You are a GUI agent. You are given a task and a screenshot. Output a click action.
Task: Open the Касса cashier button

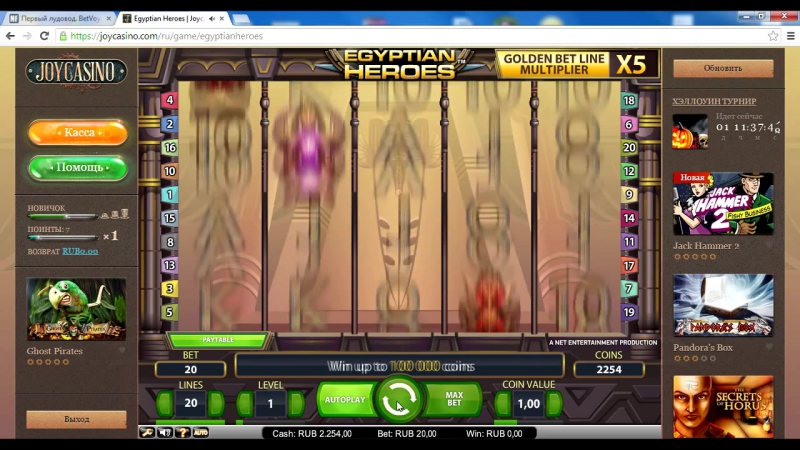pyautogui.click(x=78, y=133)
